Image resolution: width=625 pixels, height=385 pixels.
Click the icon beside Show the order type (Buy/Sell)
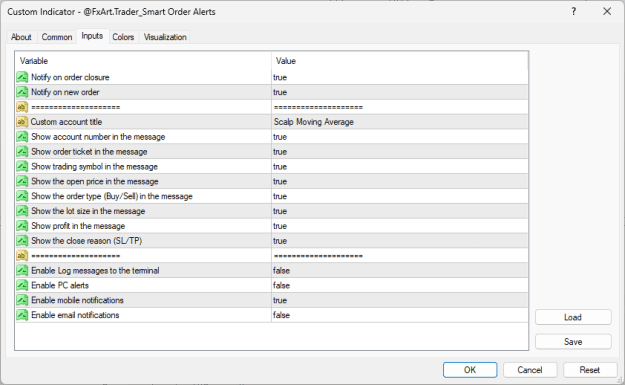22,196
